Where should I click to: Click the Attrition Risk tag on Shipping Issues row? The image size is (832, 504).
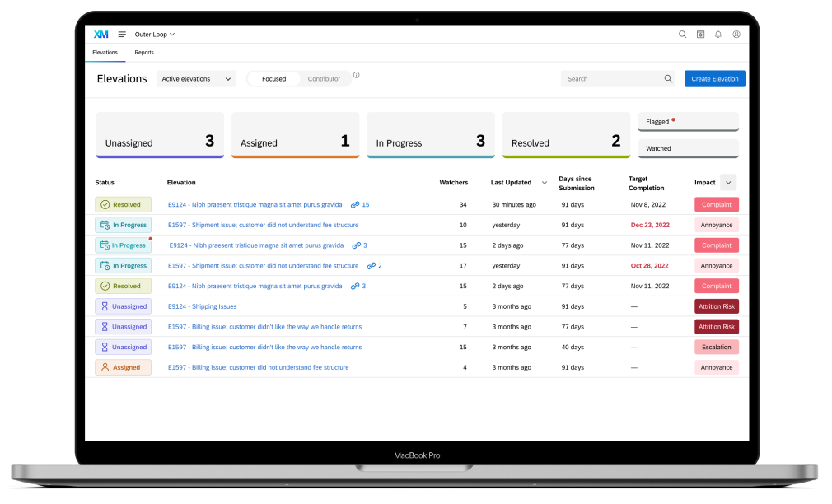click(x=717, y=306)
